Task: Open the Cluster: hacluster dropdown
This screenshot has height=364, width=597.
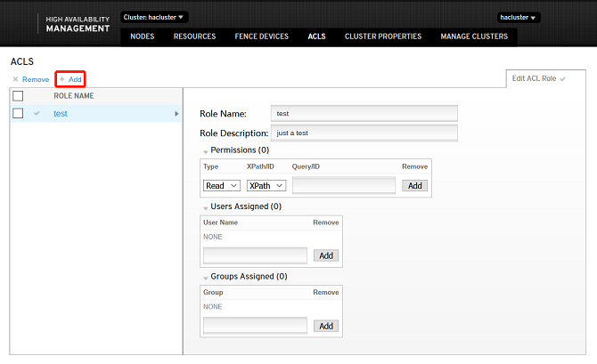Action: coord(154,17)
